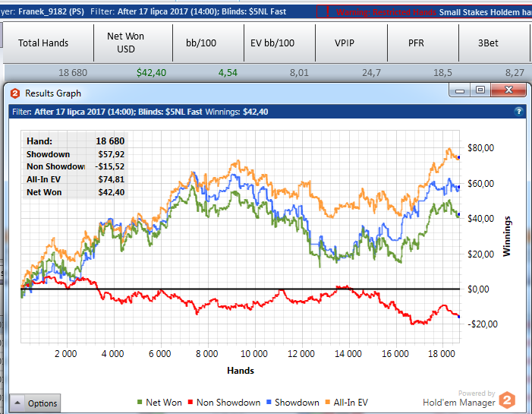
Task: Toggle the All-In EV legend entry
Action: pos(346,403)
